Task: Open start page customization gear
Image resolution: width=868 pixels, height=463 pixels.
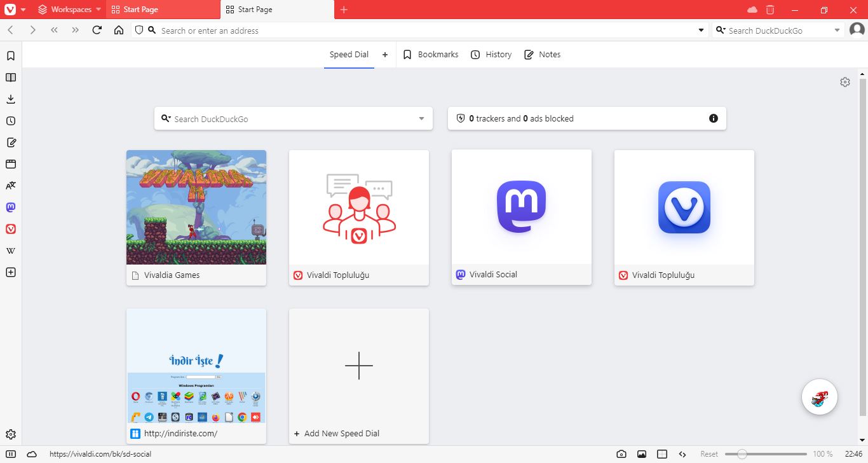Action: tap(845, 82)
